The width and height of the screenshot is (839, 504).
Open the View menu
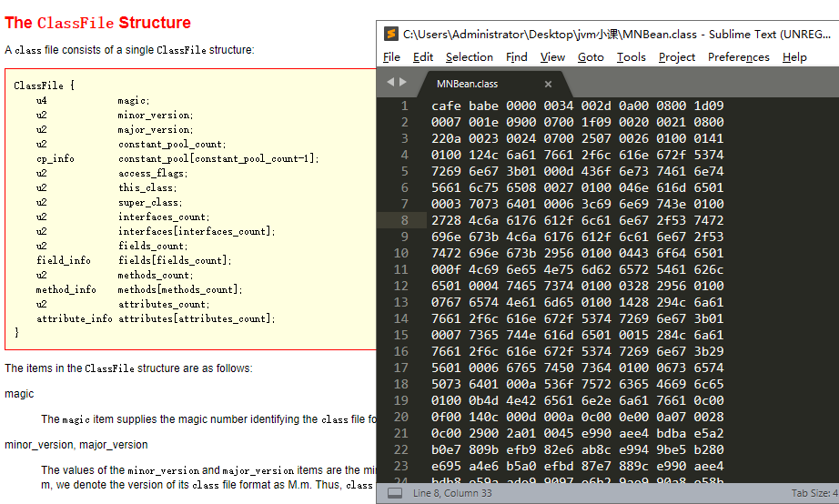552,57
